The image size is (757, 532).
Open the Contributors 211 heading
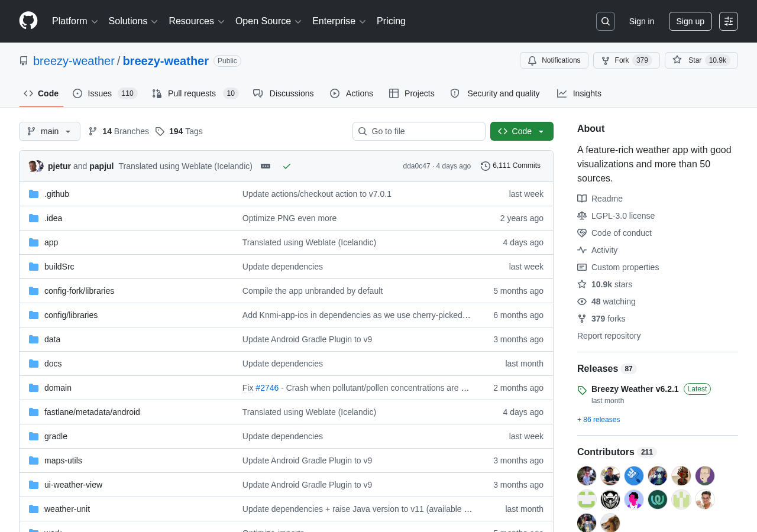(x=616, y=452)
